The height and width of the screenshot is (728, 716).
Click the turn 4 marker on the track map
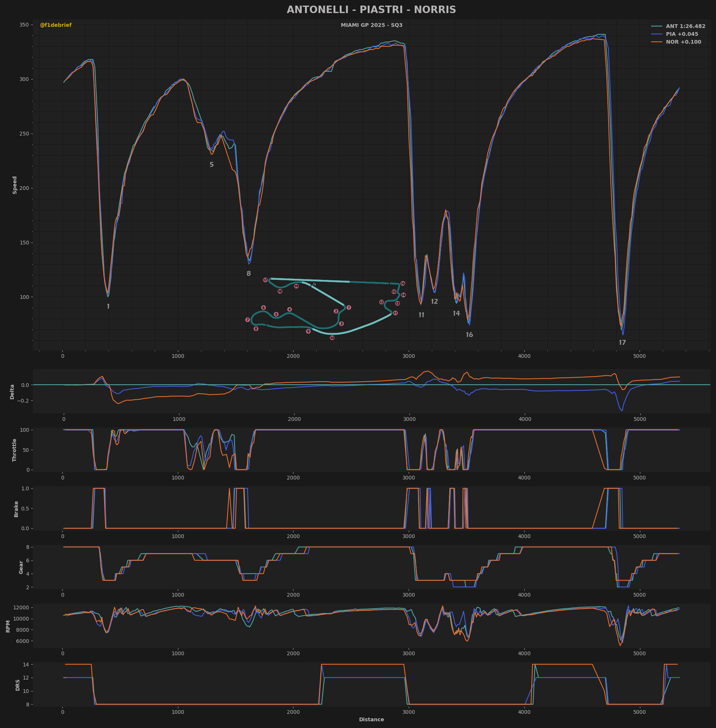click(289, 309)
